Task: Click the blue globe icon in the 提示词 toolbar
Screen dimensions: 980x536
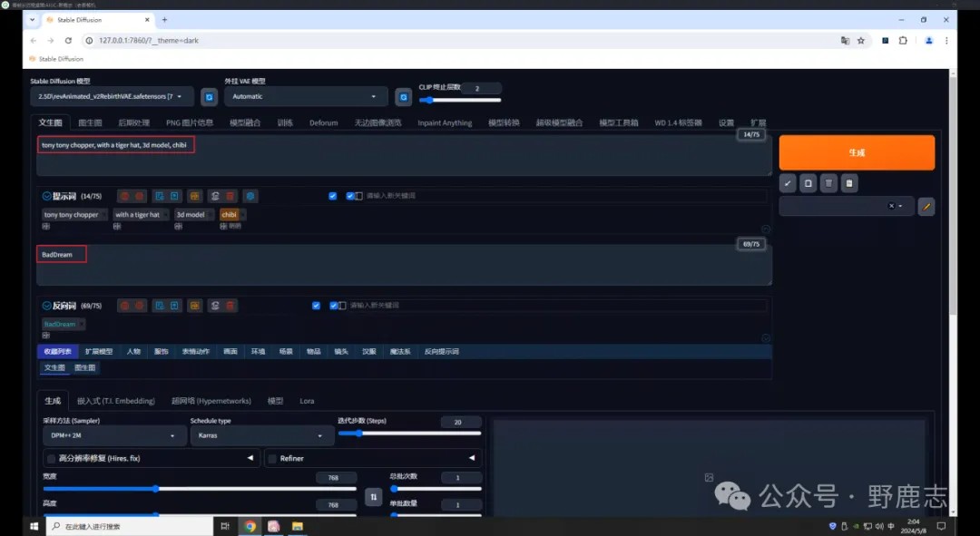Action: pos(250,196)
